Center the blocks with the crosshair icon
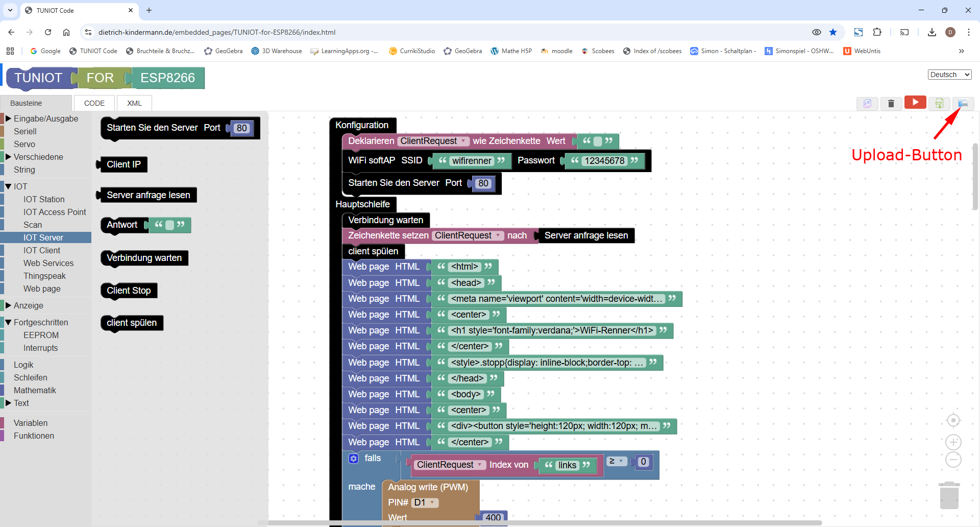The height and width of the screenshot is (527, 980). click(x=953, y=420)
